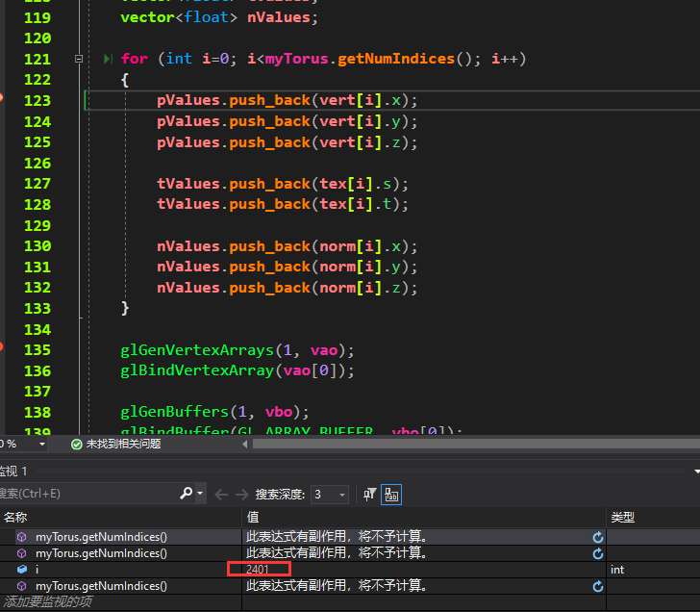Click the refresh icon on the second watch row
The width and height of the screenshot is (700, 612).
pyautogui.click(x=598, y=553)
